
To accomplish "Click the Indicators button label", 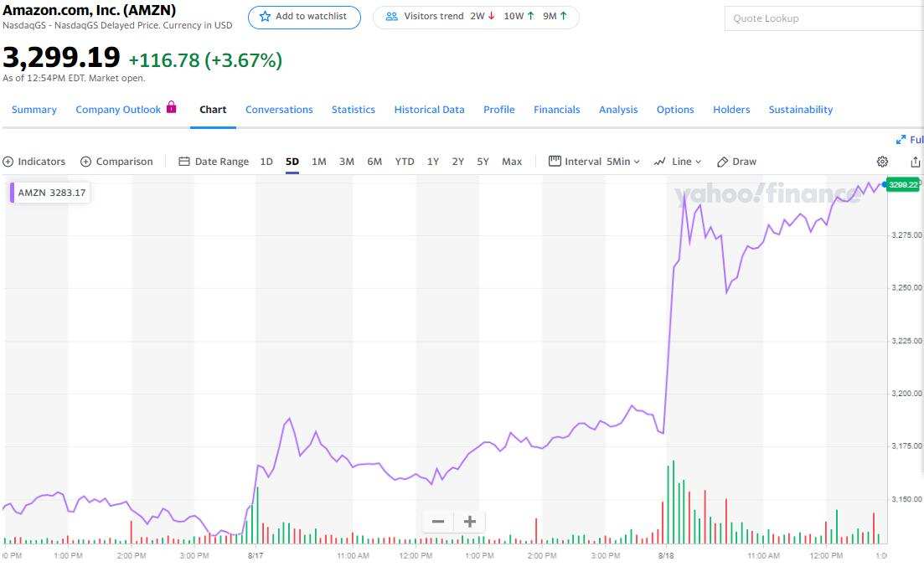I will click(41, 162).
